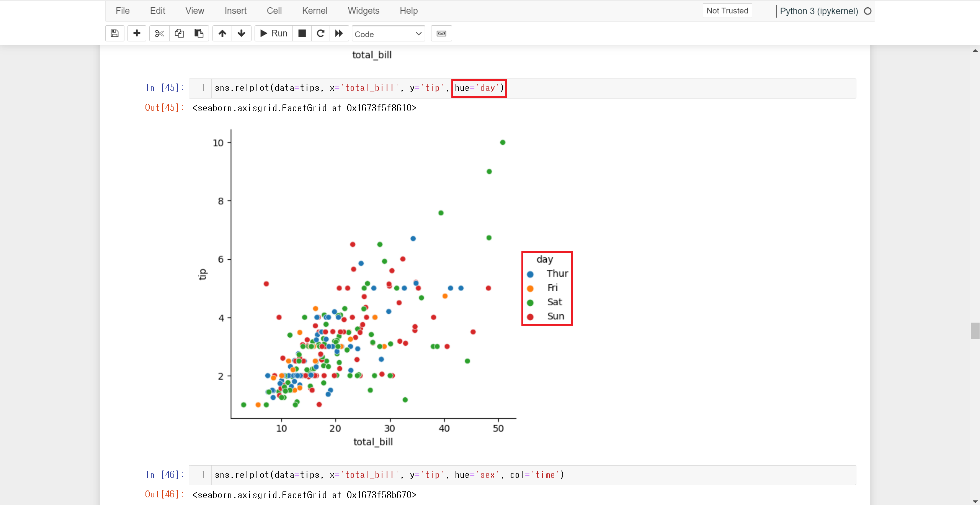The height and width of the screenshot is (505, 980).
Task: Click the save and checkpoint icon
Action: pos(114,34)
